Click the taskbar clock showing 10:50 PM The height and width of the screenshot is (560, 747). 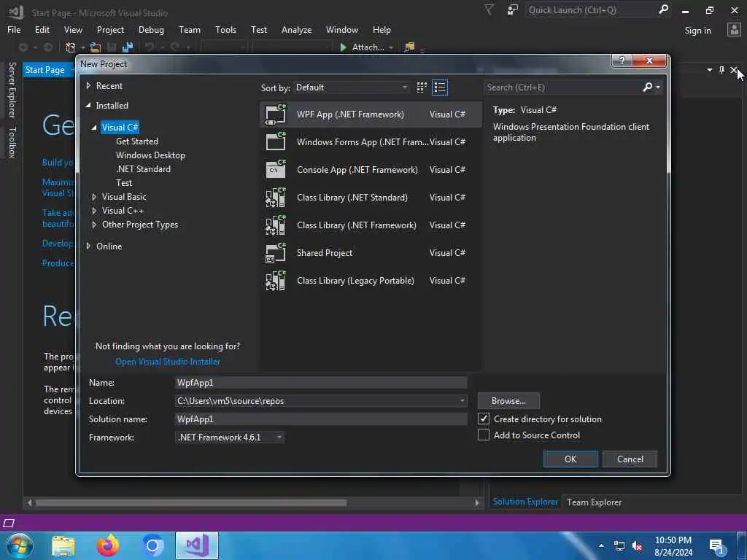[x=673, y=545]
